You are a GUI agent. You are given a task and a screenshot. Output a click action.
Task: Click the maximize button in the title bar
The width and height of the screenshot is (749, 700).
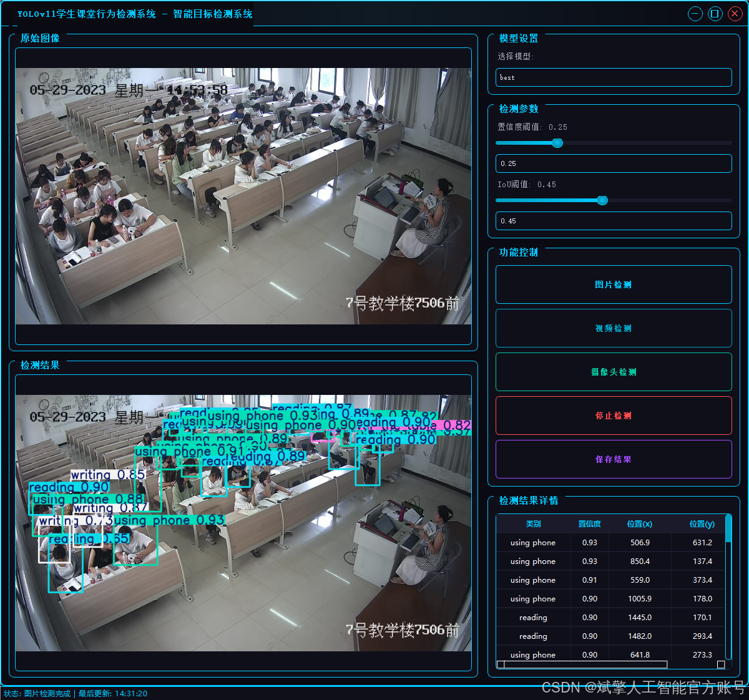(x=715, y=13)
